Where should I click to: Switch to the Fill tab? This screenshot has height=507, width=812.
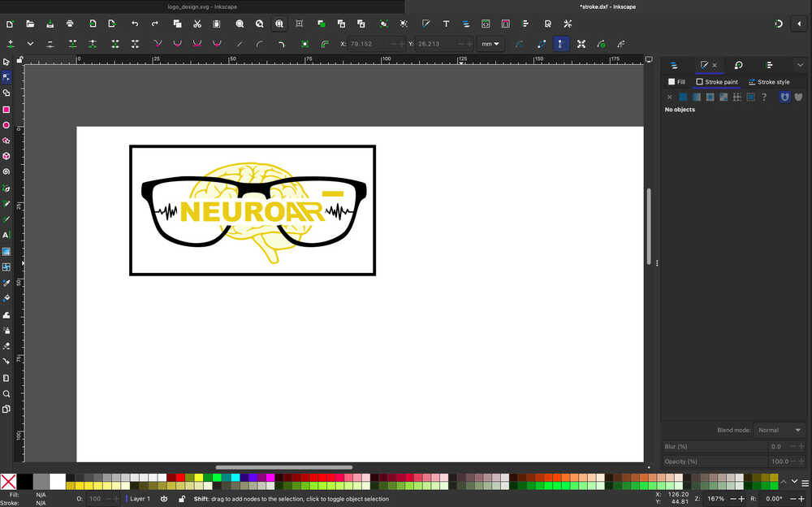(x=676, y=82)
